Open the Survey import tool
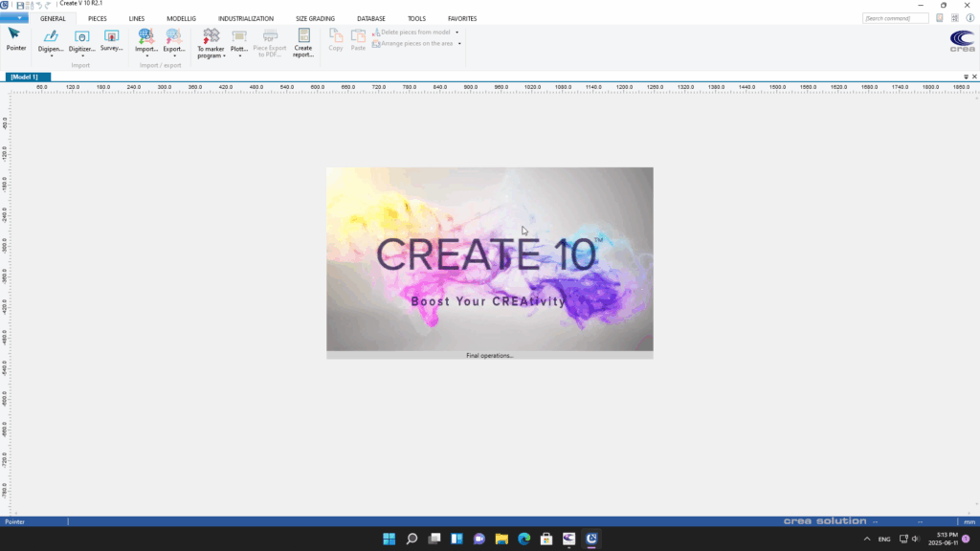This screenshot has width=980, height=551. pyautogui.click(x=111, y=36)
